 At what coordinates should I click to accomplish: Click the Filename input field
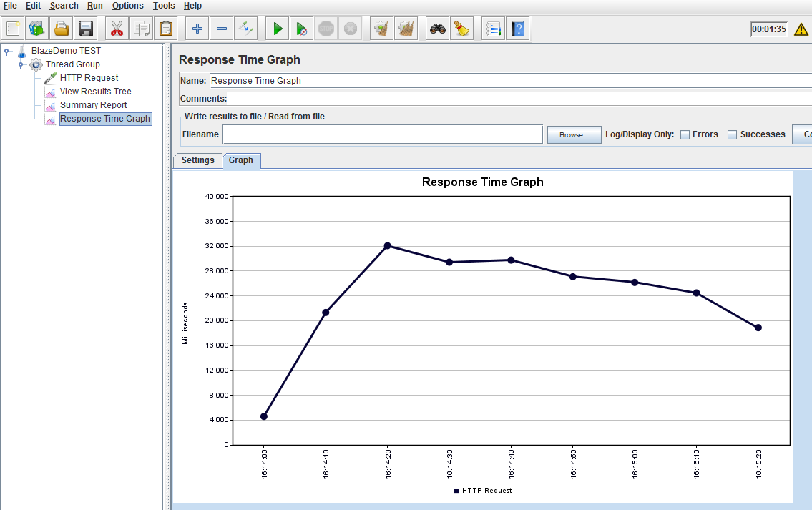(x=383, y=134)
